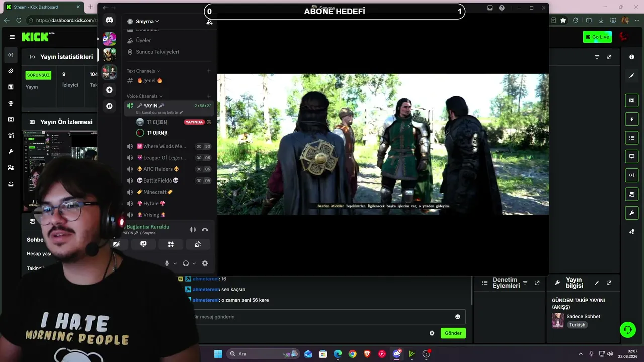Open Kick chat settings gear
Screen dimensions: 644x362
(432, 333)
